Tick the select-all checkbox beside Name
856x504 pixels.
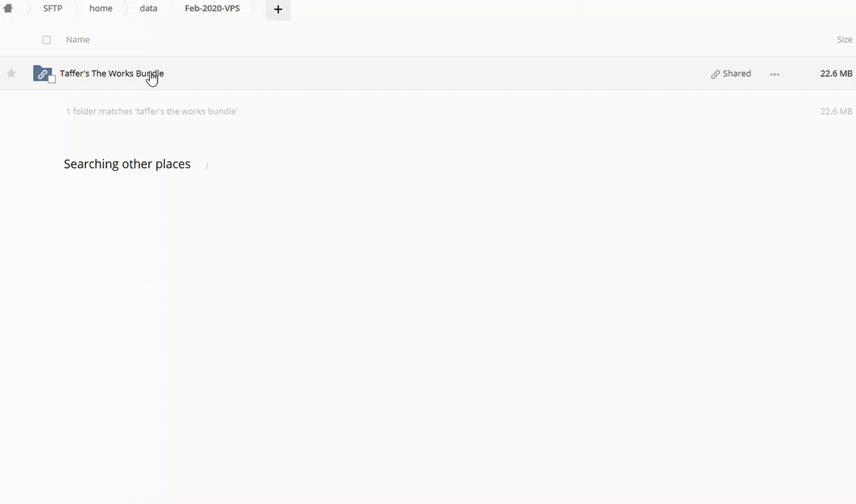tap(47, 40)
